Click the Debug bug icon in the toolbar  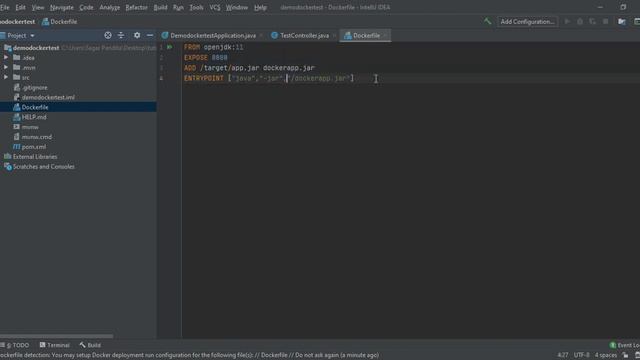pyautogui.click(x=580, y=21)
